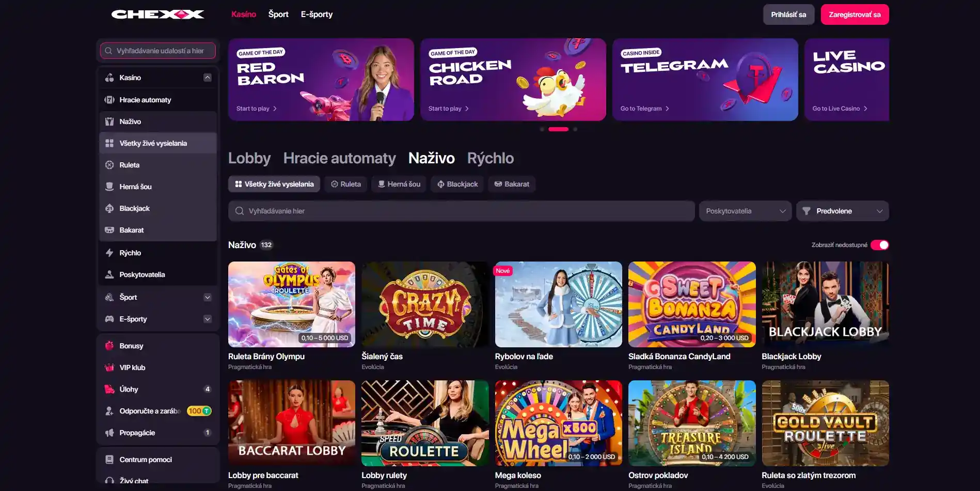This screenshot has height=491, width=980.
Task: Switch to the Hracie automaty tab
Action: (339, 158)
